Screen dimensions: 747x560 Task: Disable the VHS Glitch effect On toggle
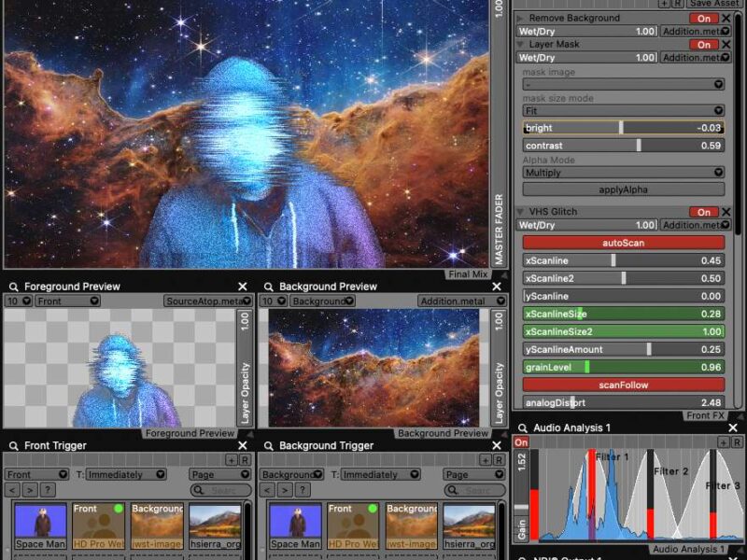click(x=703, y=212)
